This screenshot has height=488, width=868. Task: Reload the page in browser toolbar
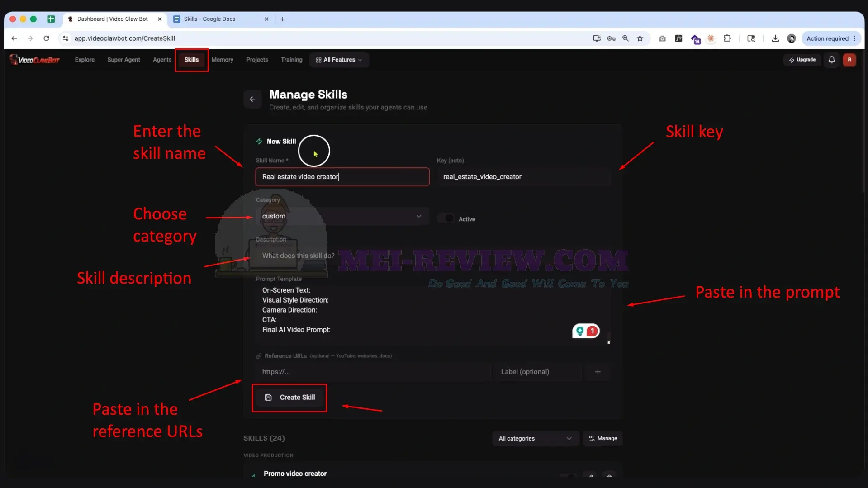tap(46, 38)
